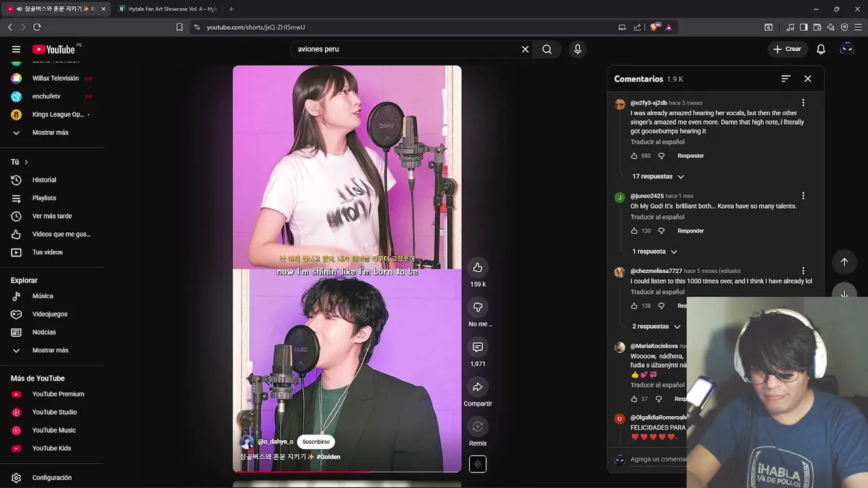Open the #Golden hashtag link

coord(328,457)
